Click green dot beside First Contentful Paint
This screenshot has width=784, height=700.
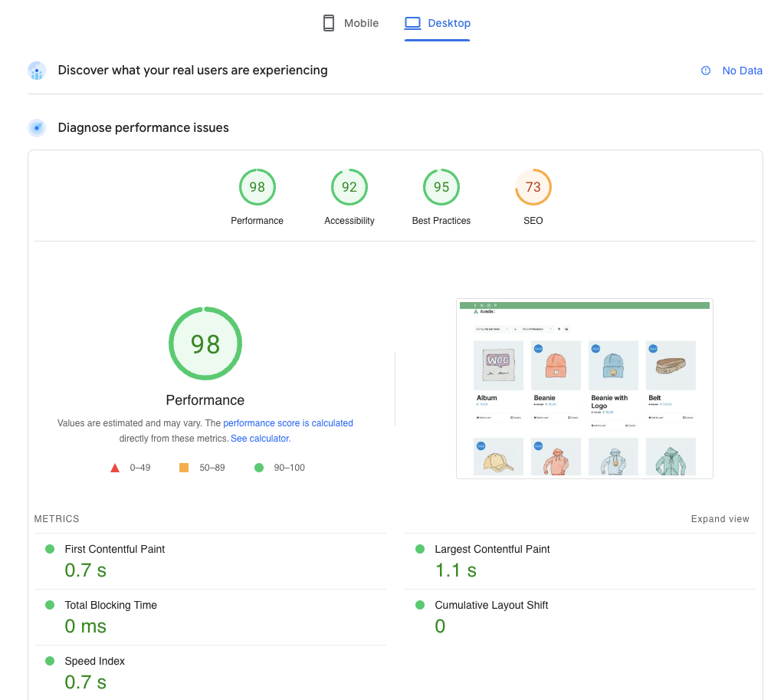tap(50, 549)
